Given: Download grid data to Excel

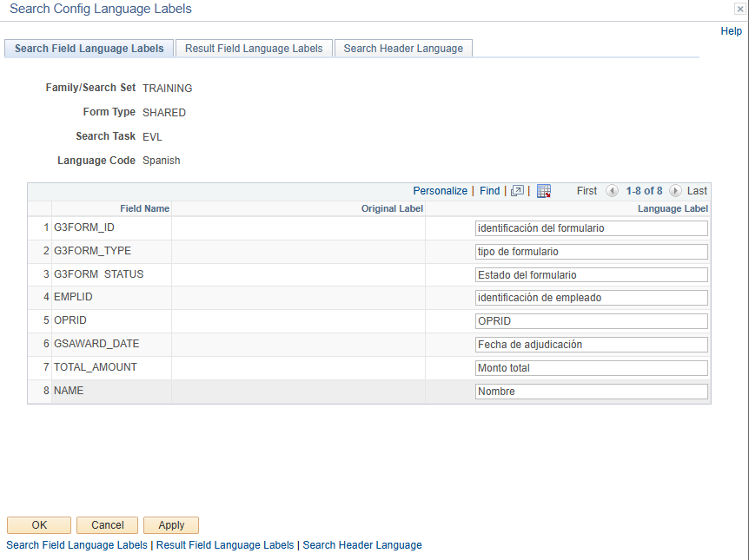Looking at the screenshot, I should (544, 190).
